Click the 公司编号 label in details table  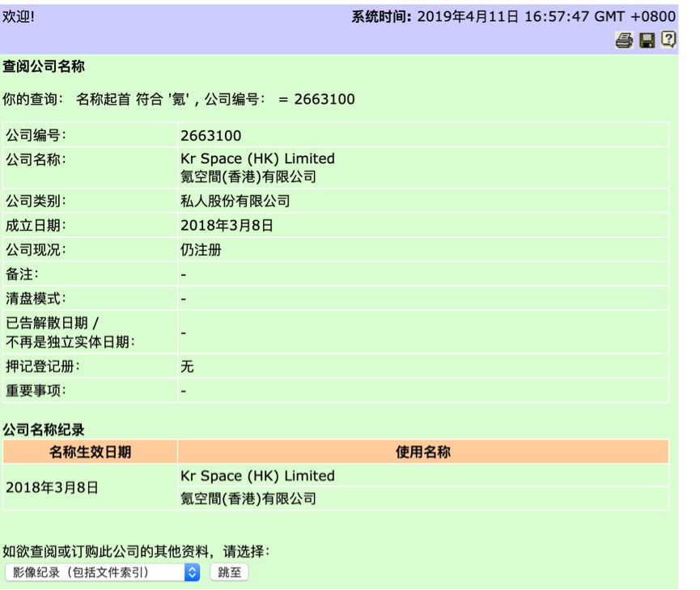(x=36, y=135)
